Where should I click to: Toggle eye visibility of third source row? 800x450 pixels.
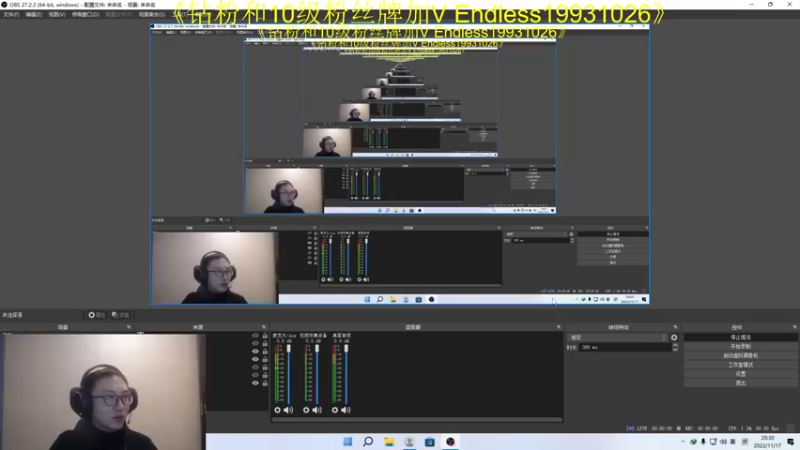255,351
